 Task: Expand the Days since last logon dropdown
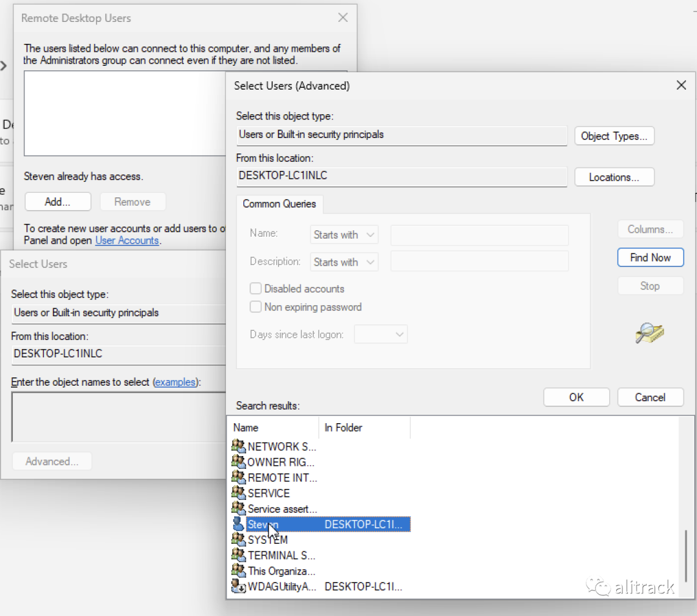pos(381,334)
